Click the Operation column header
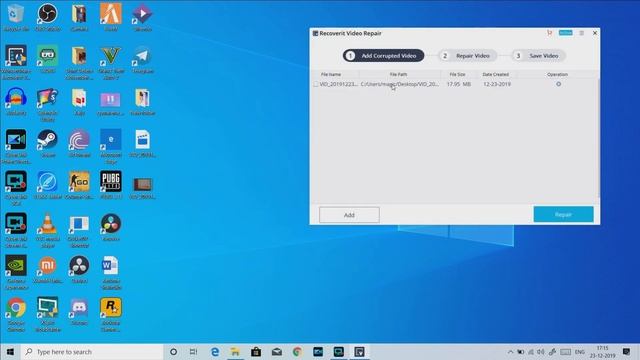 coord(557,74)
